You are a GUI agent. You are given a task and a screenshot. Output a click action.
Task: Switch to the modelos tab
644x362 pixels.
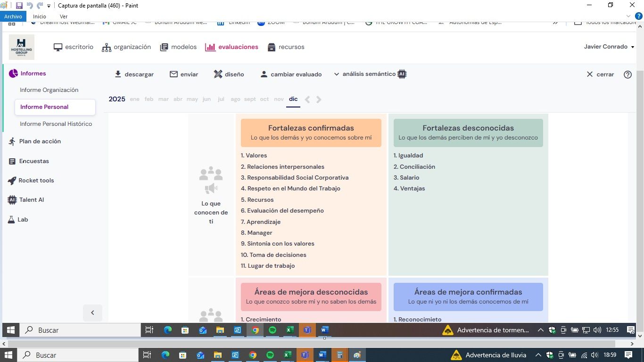tap(178, 47)
